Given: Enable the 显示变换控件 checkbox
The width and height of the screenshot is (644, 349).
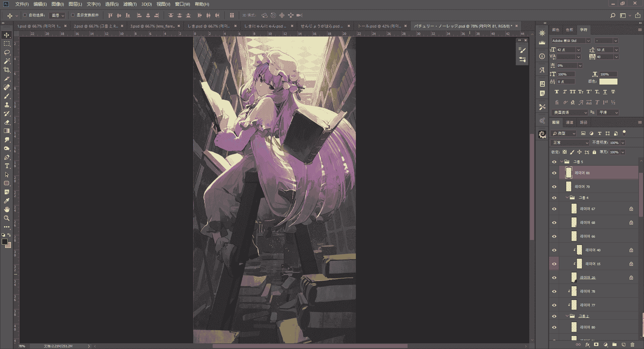Looking at the screenshot, I should [x=73, y=15].
